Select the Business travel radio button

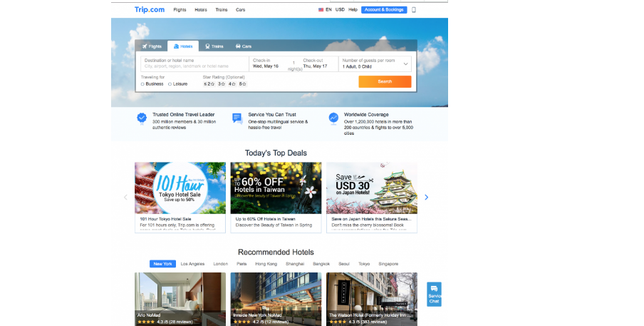(142, 84)
